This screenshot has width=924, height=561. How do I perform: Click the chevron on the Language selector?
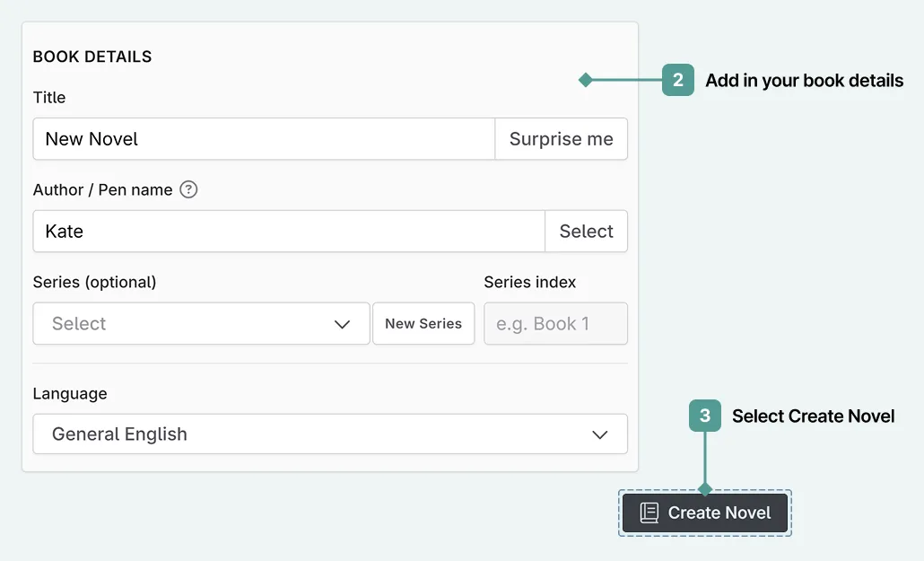599,434
